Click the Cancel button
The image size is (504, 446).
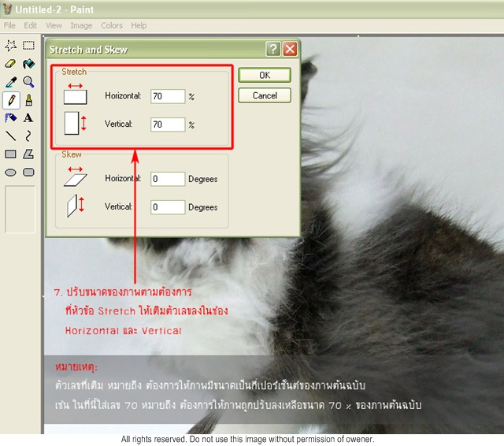tap(265, 95)
